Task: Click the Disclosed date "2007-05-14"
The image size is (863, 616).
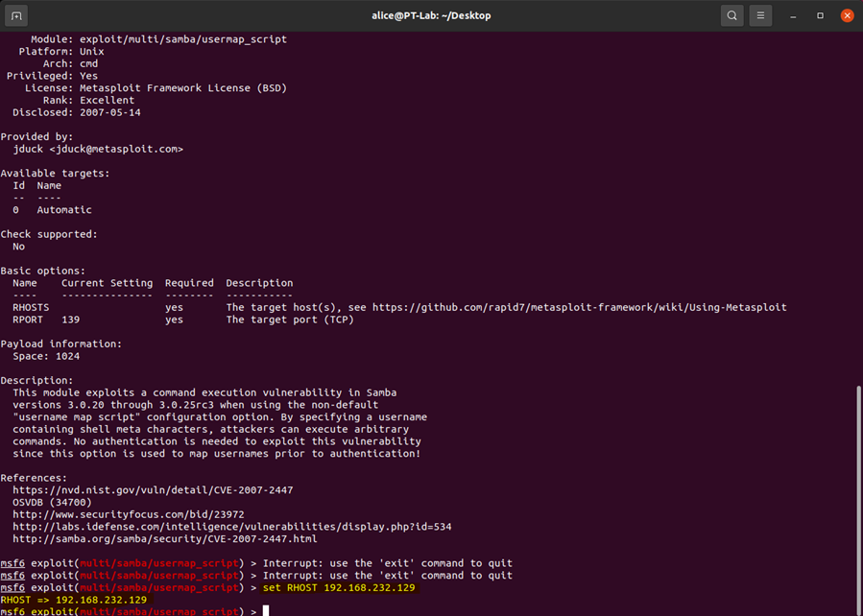Action: [x=110, y=112]
